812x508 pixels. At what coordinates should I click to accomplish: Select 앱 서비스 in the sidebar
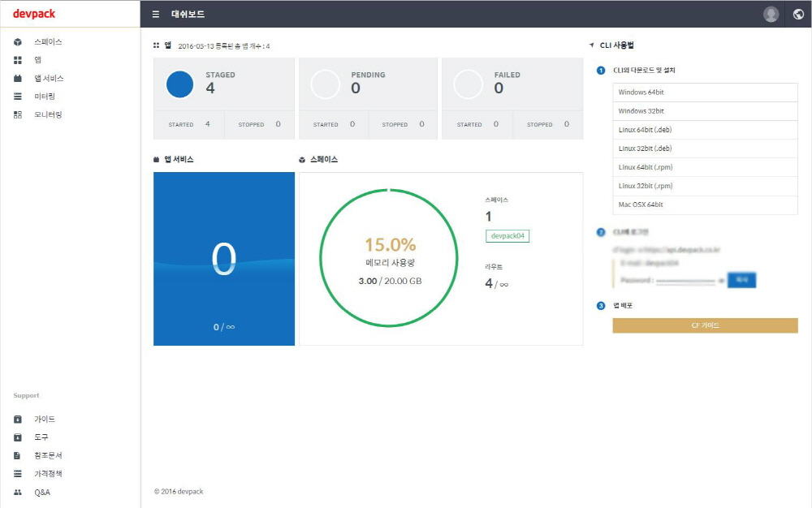pos(49,79)
